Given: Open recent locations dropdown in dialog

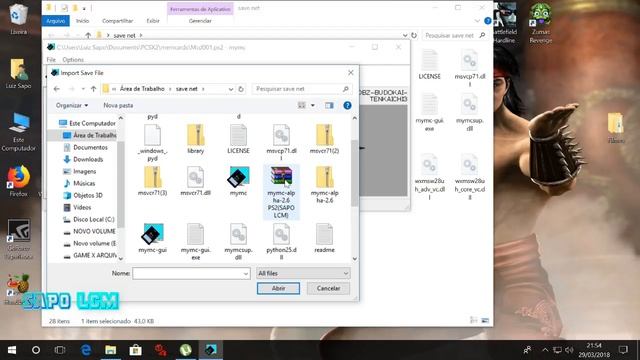Looking at the screenshot, I should [x=83, y=89].
